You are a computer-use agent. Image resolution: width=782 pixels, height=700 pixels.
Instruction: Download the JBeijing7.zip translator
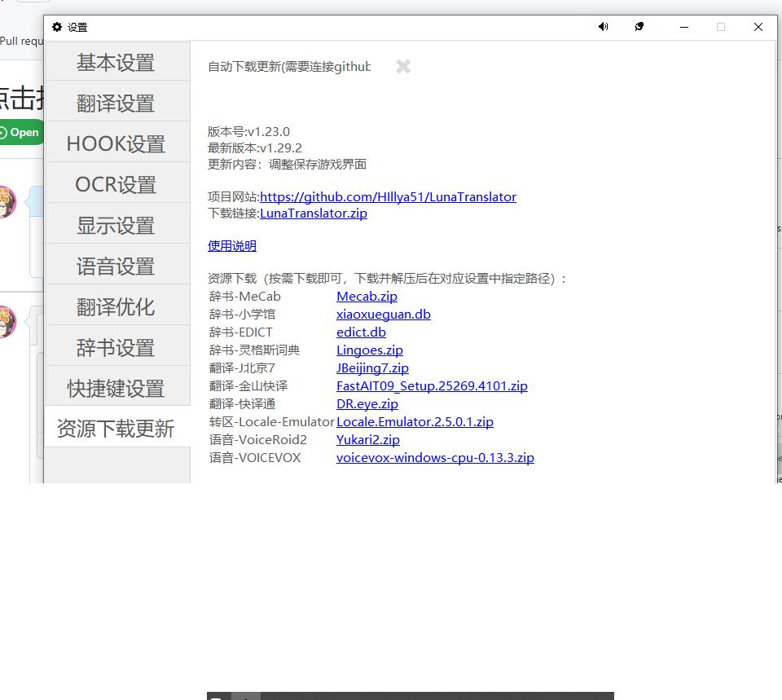pyautogui.click(x=372, y=368)
